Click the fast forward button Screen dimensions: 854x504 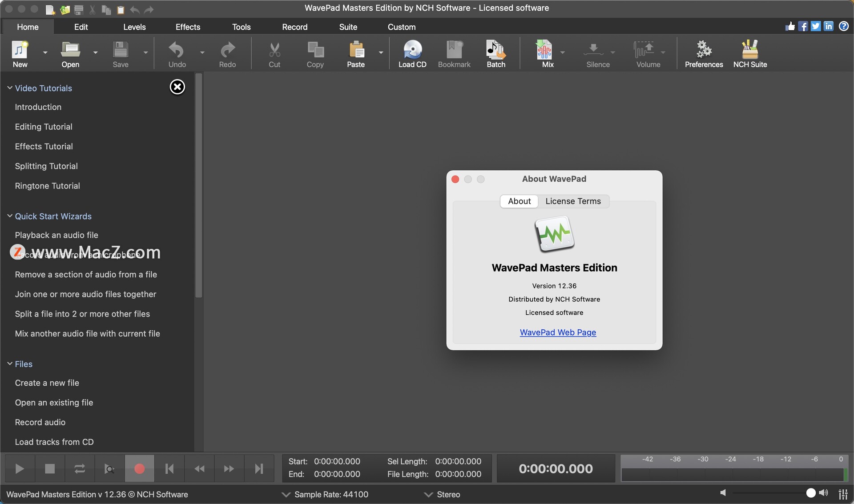(229, 469)
